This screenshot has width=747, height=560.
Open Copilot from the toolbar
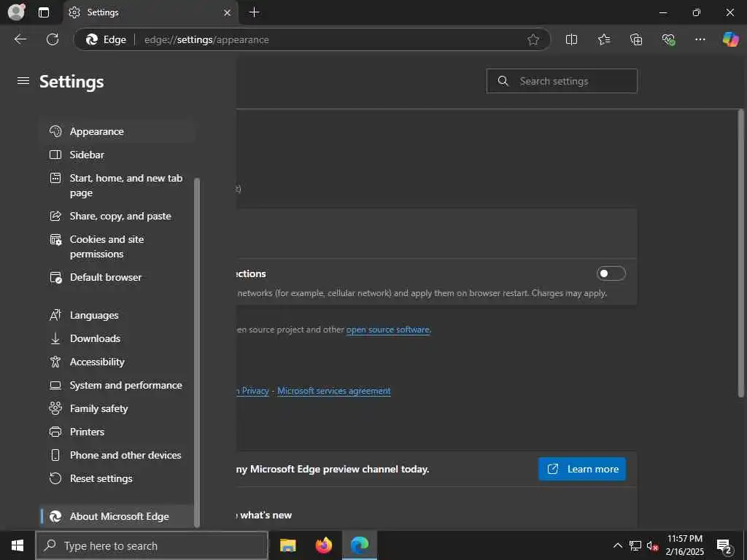coord(730,39)
